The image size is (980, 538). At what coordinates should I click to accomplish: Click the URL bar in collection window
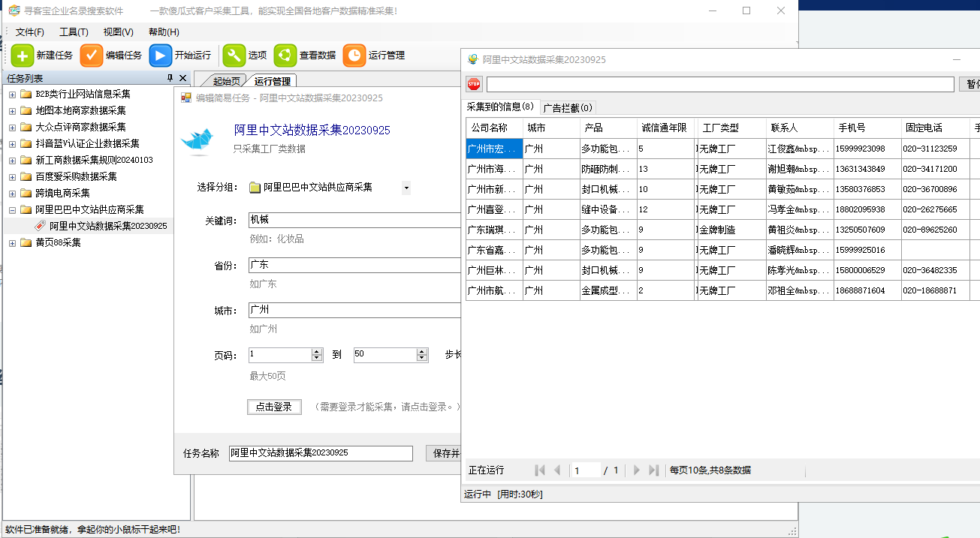point(720,84)
